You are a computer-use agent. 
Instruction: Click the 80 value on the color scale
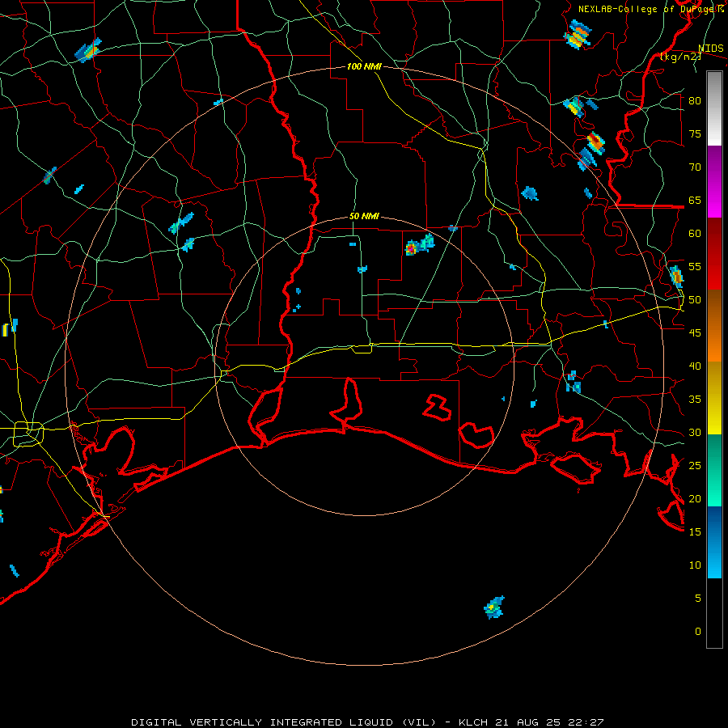(695, 101)
